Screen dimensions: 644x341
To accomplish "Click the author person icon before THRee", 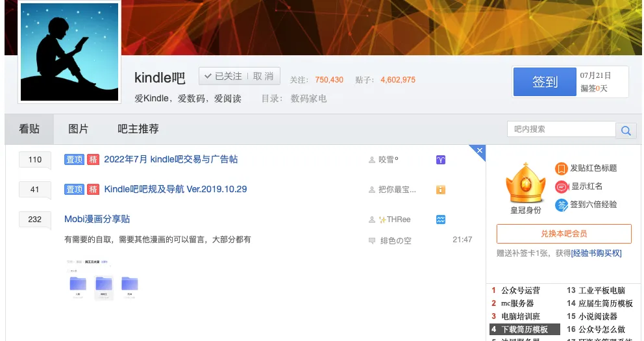I will pyautogui.click(x=372, y=220).
